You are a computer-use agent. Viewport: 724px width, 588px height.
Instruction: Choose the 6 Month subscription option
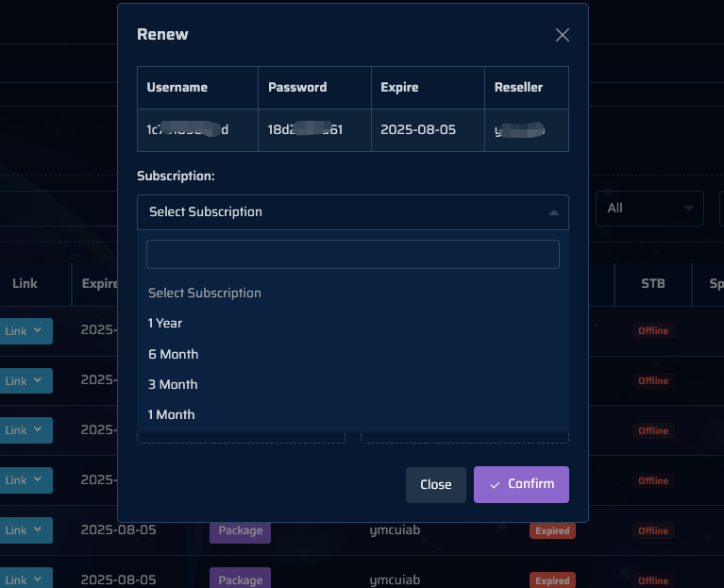coord(353,354)
